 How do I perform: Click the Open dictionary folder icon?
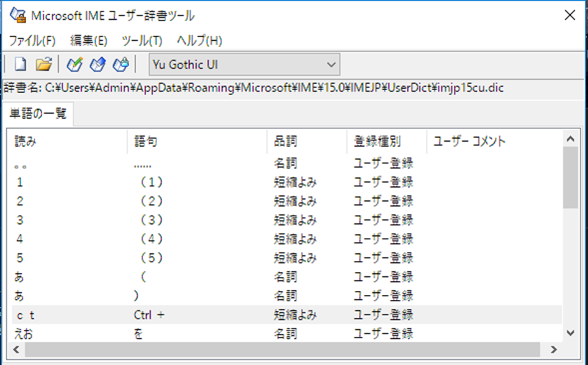coord(43,64)
